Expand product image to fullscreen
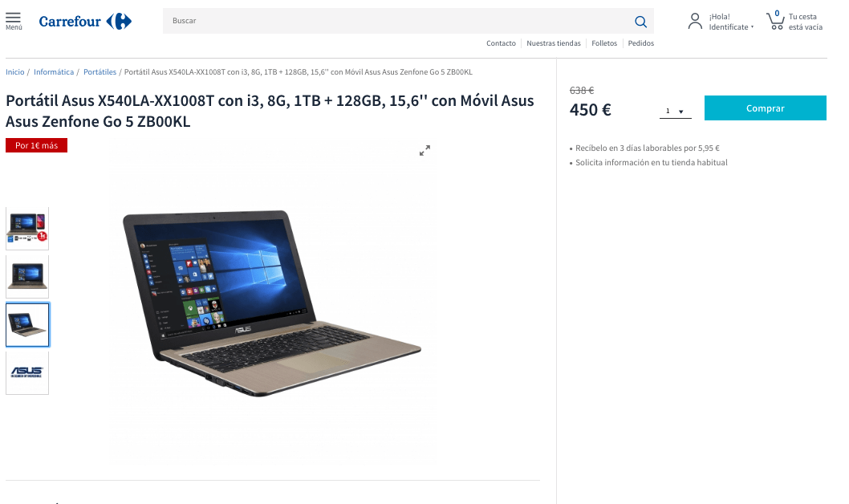Image resolution: width=849 pixels, height=504 pixels. tap(424, 151)
